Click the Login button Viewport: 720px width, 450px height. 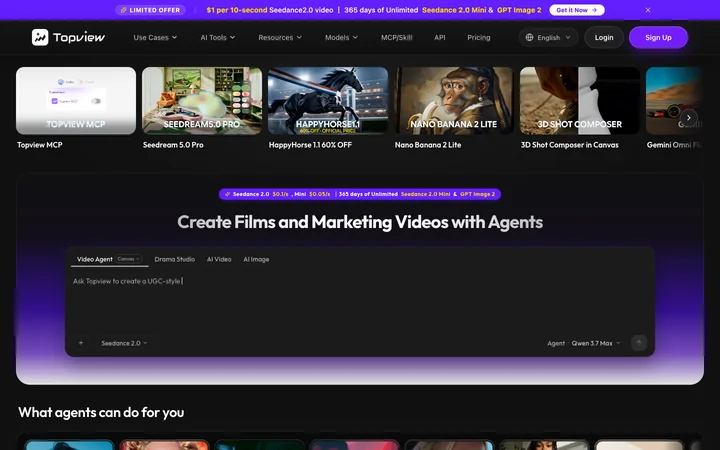pyautogui.click(x=604, y=37)
